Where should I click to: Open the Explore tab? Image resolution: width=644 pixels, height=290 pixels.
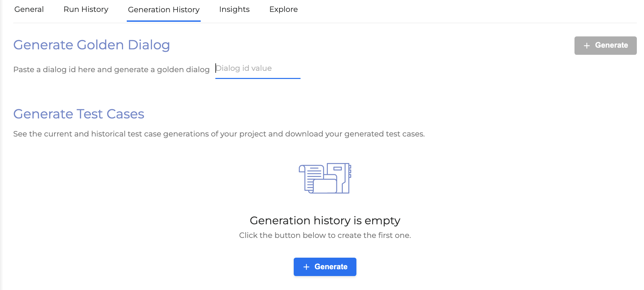(x=283, y=10)
